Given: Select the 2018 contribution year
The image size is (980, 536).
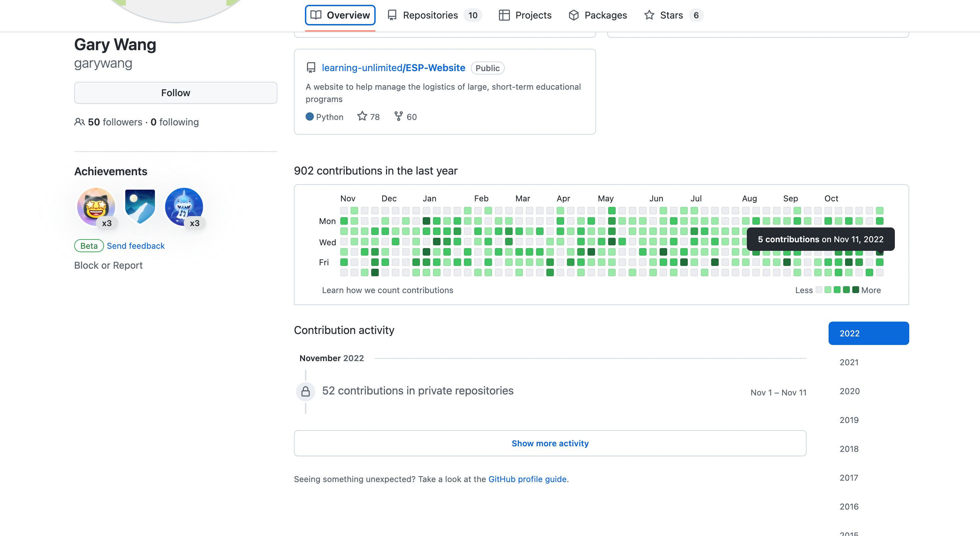Looking at the screenshot, I should [x=869, y=449].
